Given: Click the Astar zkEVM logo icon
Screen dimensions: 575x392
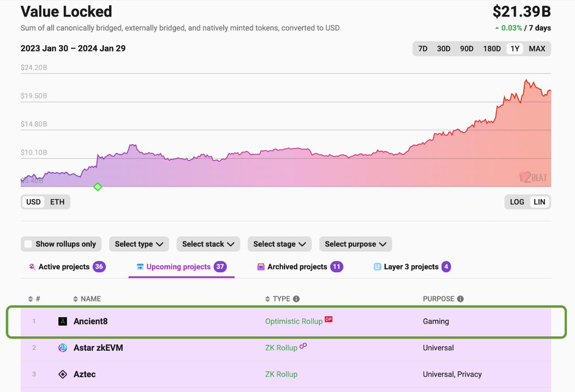Looking at the screenshot, I should point(62,348).
